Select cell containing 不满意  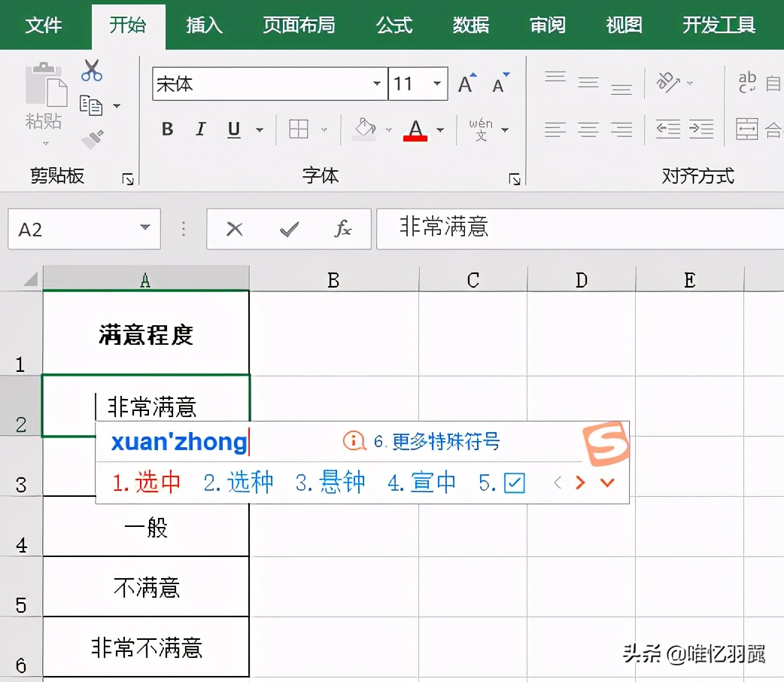(x=146, y=586)
